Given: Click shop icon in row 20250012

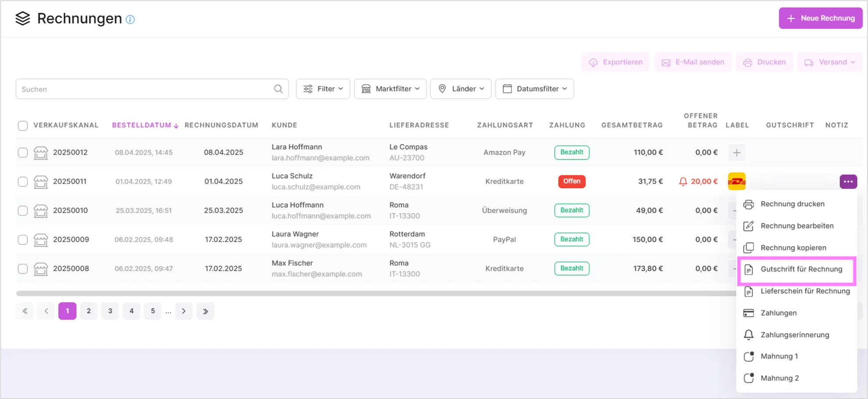Looking at the screenshot, I should [41, 152].
